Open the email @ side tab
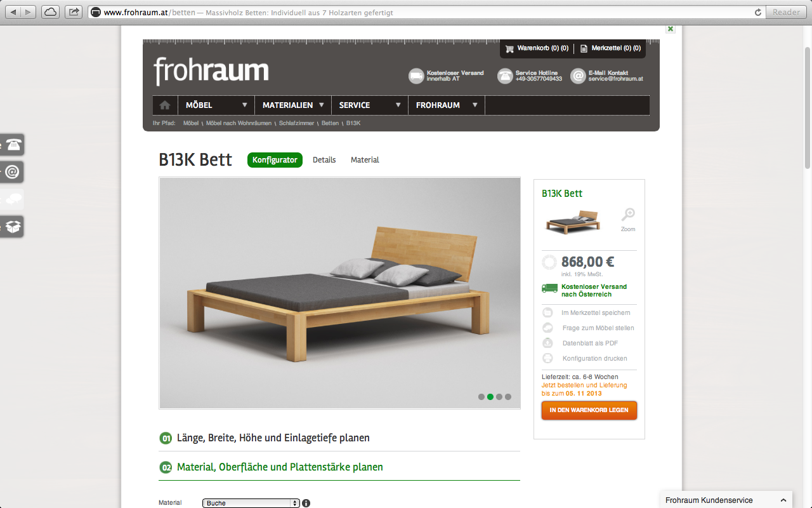812x508 pixels. pyautogui.click(x=12, y=172)
